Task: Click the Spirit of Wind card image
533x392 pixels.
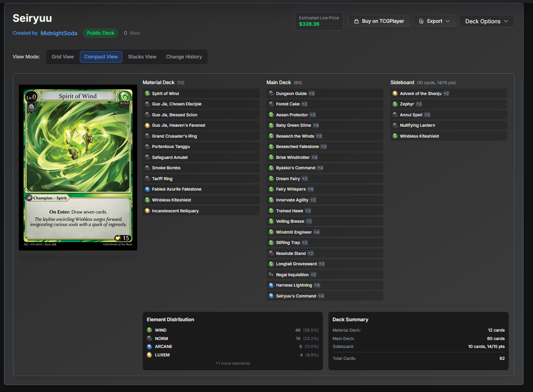Action: click(78, 167)
